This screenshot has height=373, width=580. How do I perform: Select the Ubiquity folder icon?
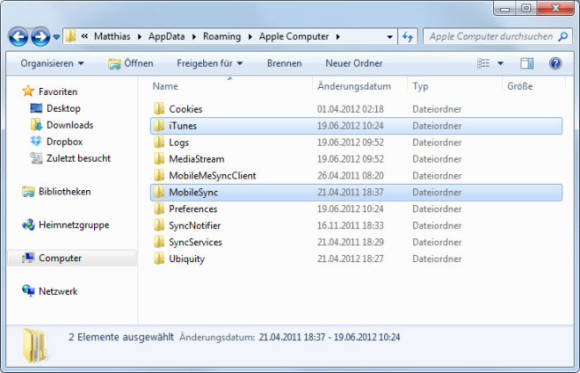click(159, 259)
